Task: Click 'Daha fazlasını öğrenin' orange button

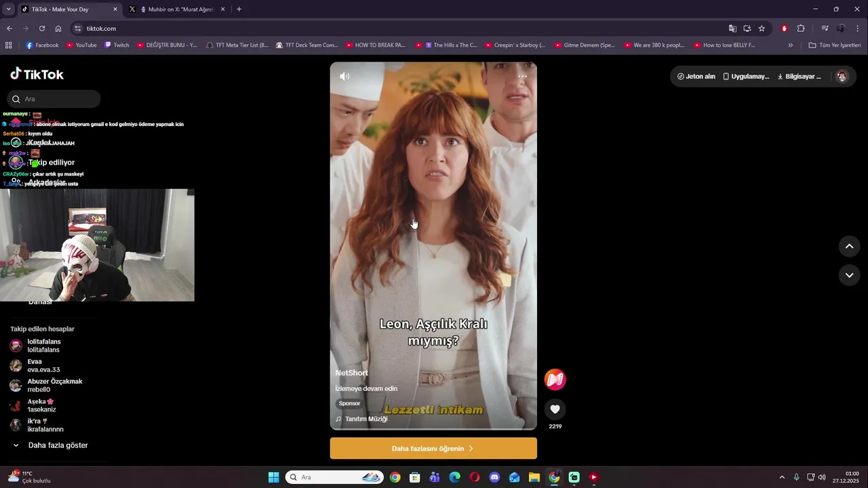Action: pos(433,448)
